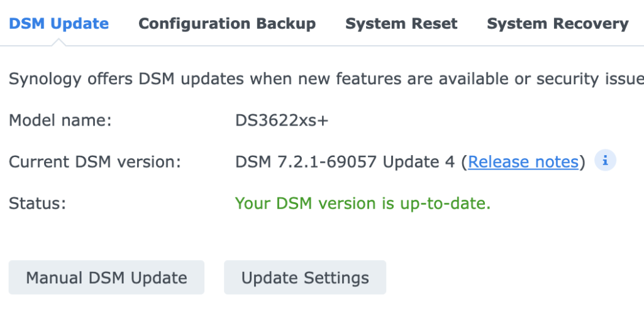
Task: Click the pointer notch under DSM Update tab
Action: pos(59,42)
